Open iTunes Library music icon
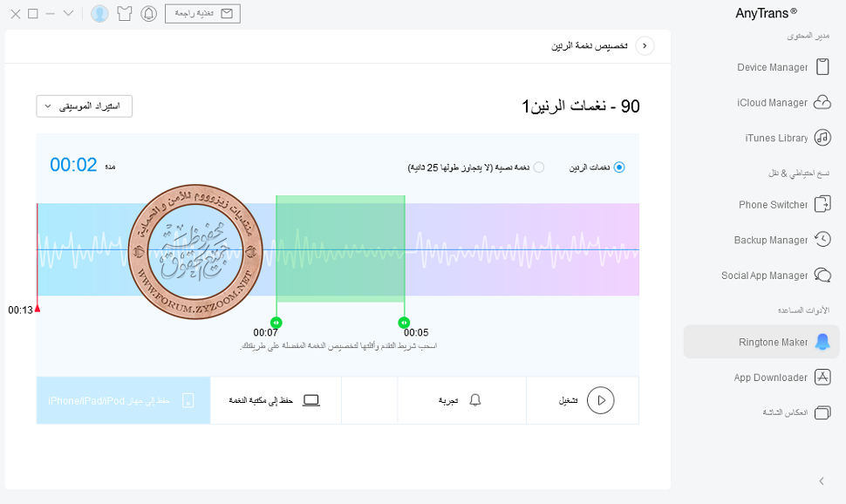The image size is (846, 504). tap(822, 138)
